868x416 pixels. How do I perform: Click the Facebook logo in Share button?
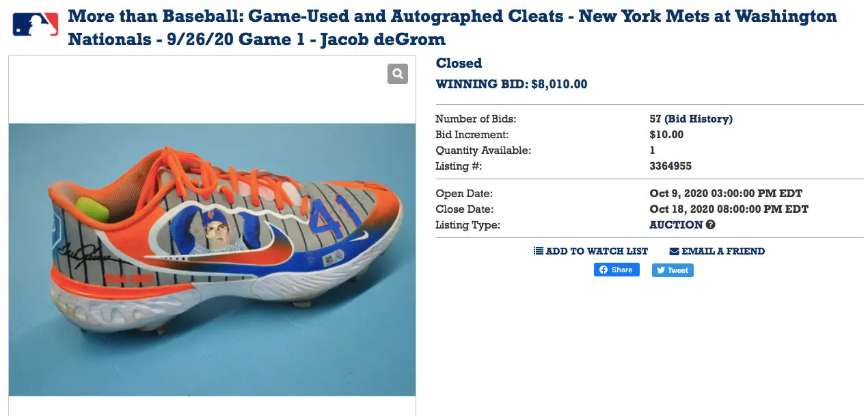coord(603,270)
